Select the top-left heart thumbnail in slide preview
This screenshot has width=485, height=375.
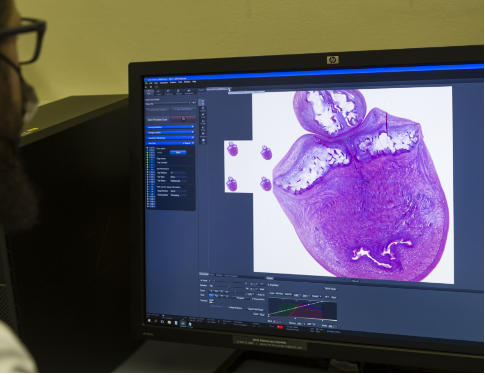232,149
